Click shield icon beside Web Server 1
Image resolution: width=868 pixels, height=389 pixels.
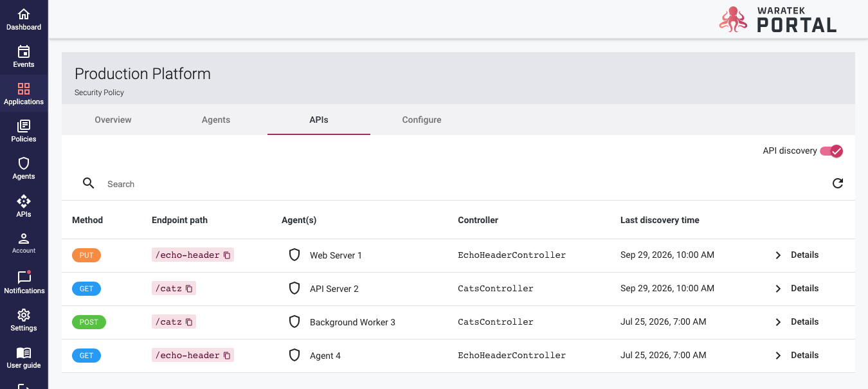tap(294, 255)
